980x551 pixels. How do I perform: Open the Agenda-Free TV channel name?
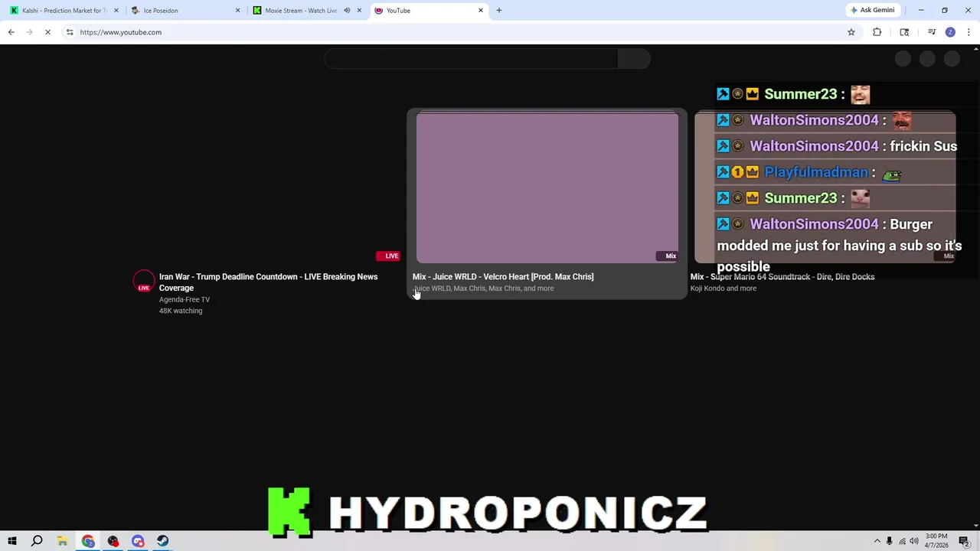point(185,299)
